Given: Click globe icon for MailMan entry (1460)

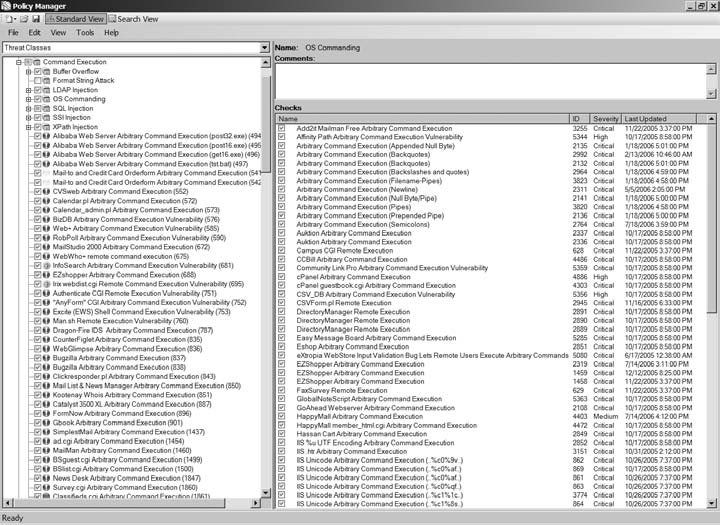Looking at the screenshot, I should 46,451.
